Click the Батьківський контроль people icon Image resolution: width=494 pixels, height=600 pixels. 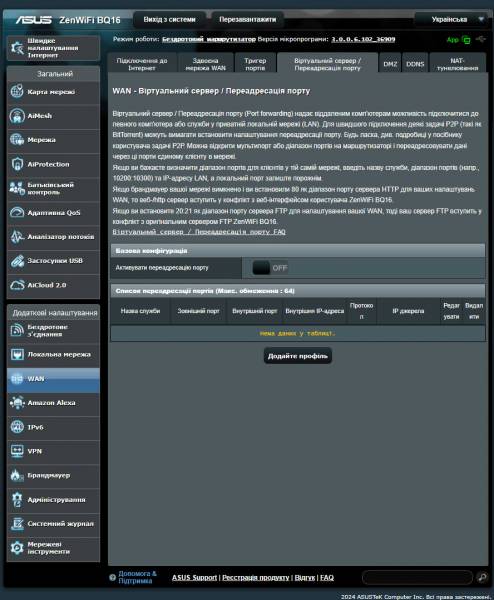(17, 188)
